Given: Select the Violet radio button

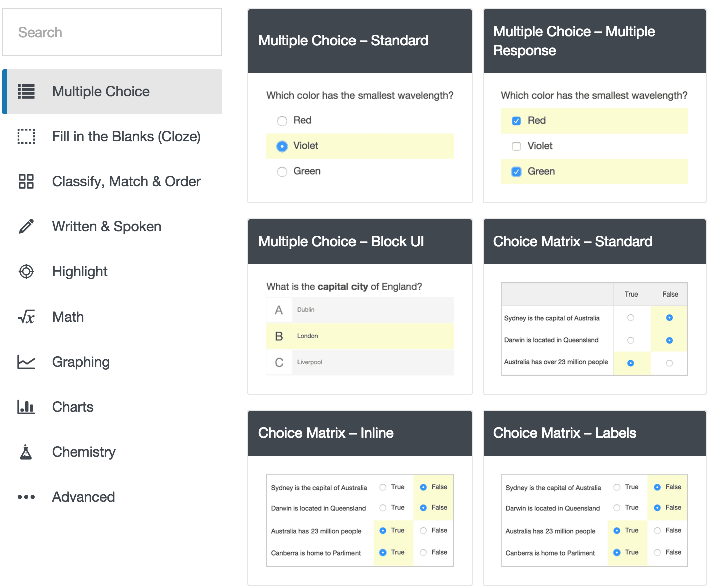Looking at the screenshot, I should click(x=282, y=146).
